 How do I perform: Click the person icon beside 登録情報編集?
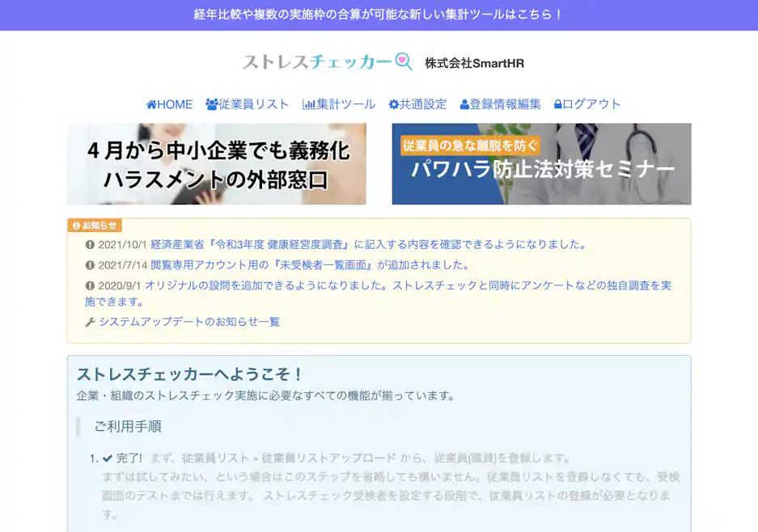click(x=463, y=103)
